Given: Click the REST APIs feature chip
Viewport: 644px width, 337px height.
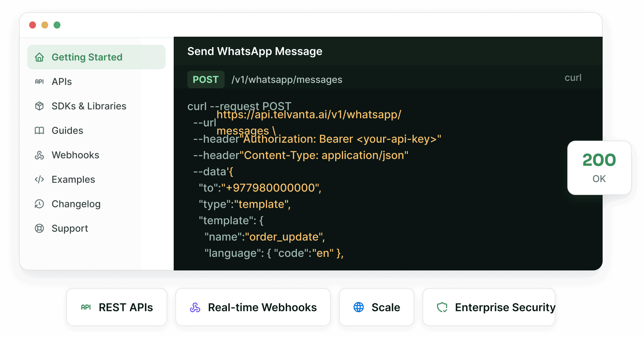Looking at the screenshot, I should click(117, 307).
